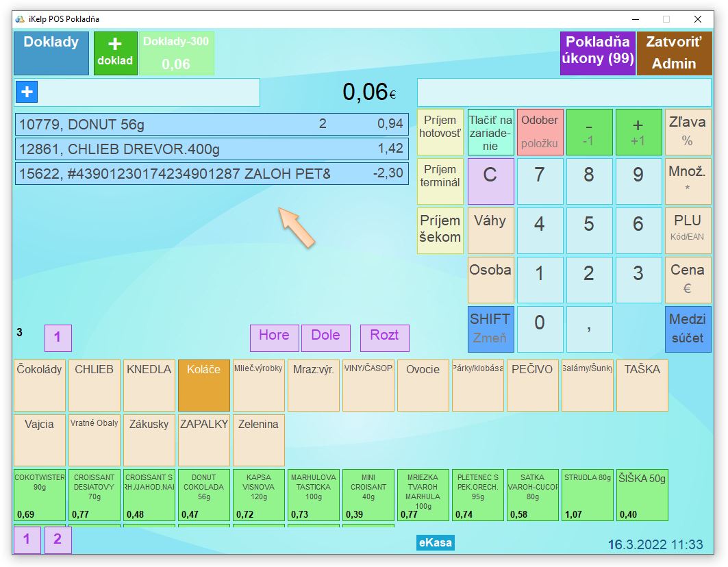Click the Zľava percent discount button

click(x=688, y=131)
